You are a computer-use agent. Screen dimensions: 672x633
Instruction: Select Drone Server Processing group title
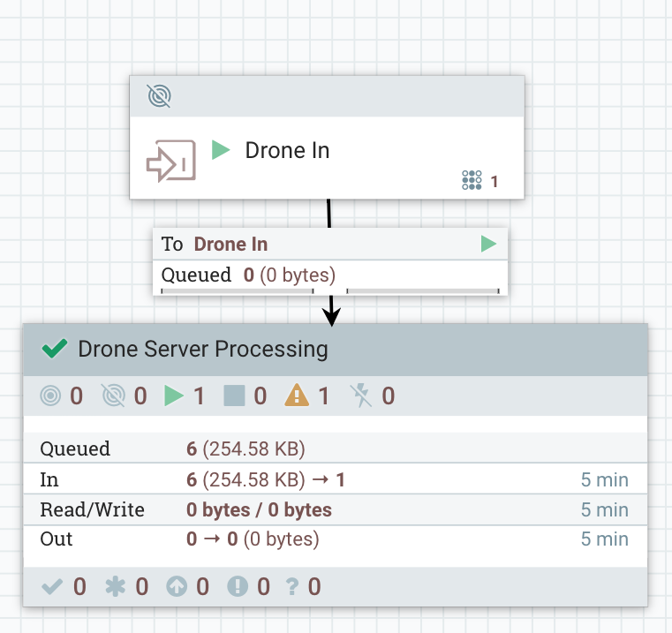click(x=203, y=349)
